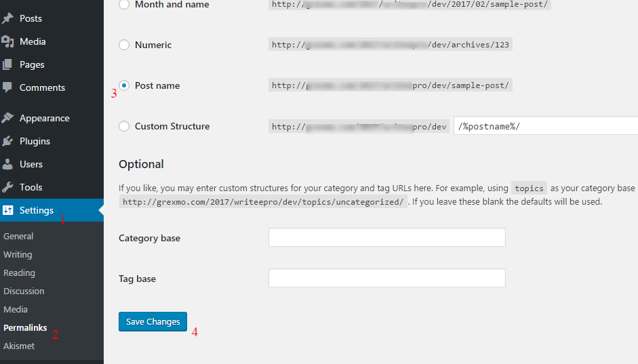This screenshot has width=638, height=364.
Task: Go to General settings submenu
Action: [x=18, y=236]
